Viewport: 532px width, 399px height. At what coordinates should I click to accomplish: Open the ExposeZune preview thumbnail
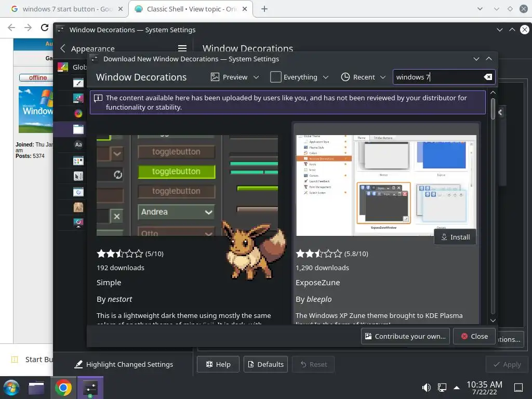pos(386,185)
